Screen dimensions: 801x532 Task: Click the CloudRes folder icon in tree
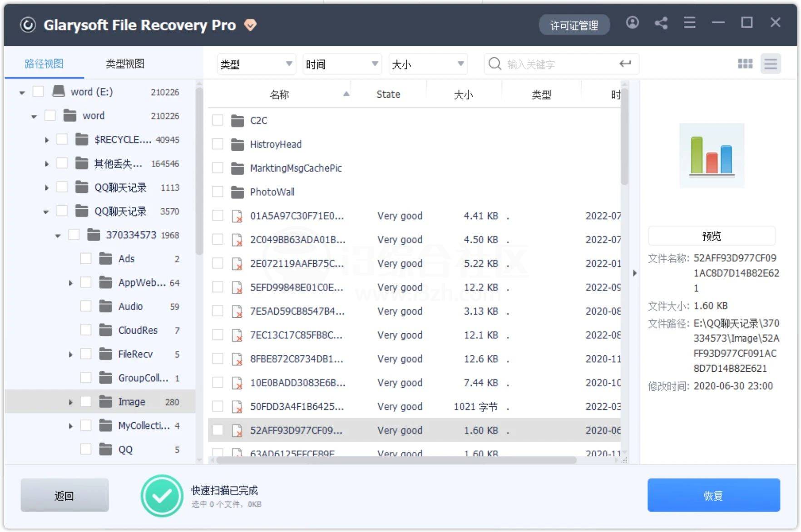pyautogui.click(x=106, y=330)
